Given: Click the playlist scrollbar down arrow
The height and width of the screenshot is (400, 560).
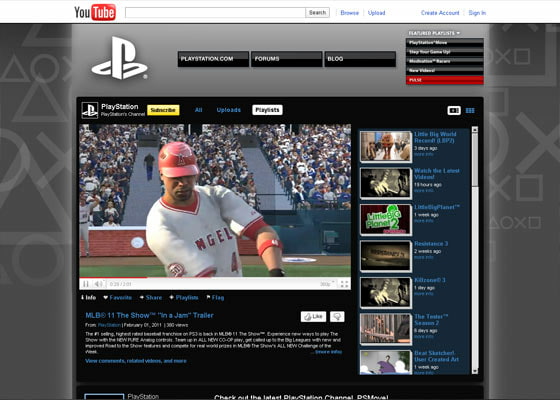Looking at the screenshot, I should (475, 371).
